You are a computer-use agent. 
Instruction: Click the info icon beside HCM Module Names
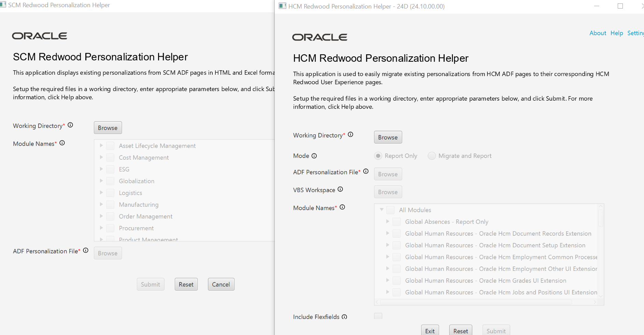tap(343, 207)
